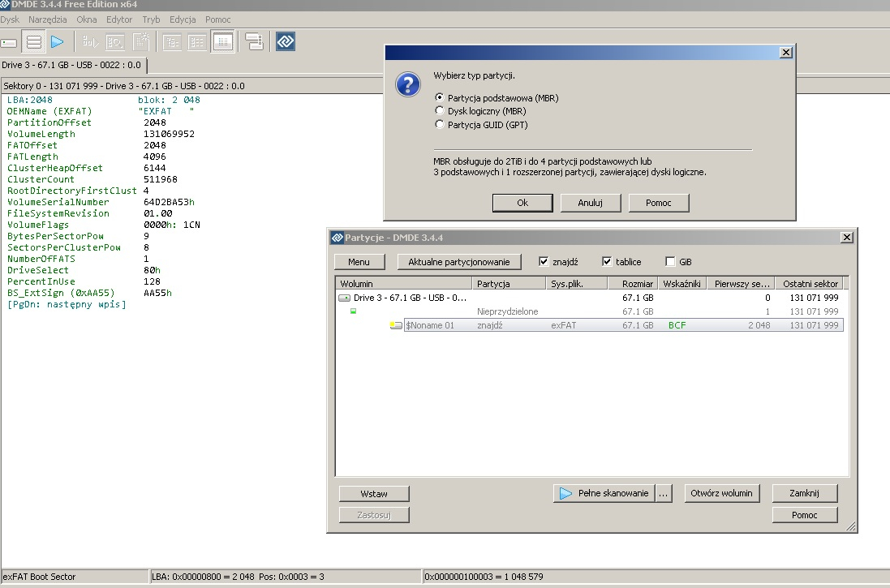Click the list view toolbar icon
The height and width of the screenshot is (588, 890).
pyautogui.click(x=197, y=42)
